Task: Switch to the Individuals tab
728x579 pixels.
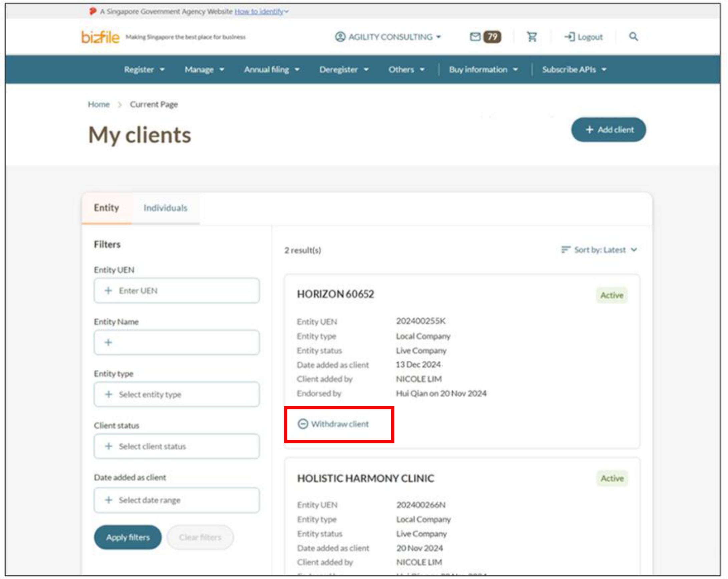Action: (165, 207)
